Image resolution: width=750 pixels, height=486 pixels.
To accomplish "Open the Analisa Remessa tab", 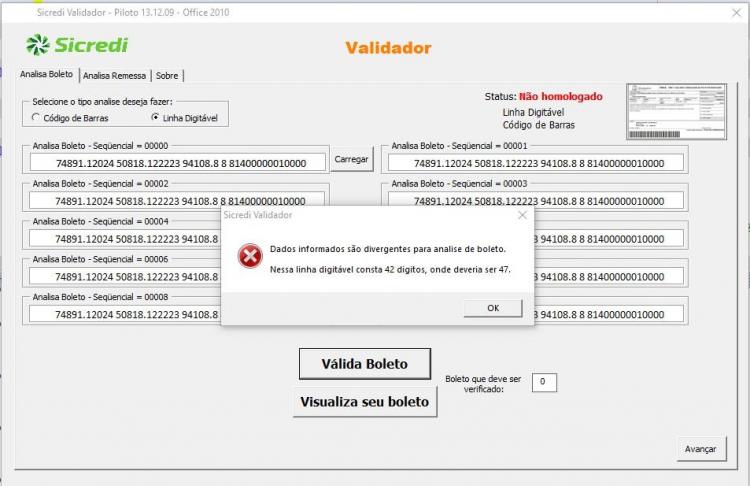I will coord(114,76).
